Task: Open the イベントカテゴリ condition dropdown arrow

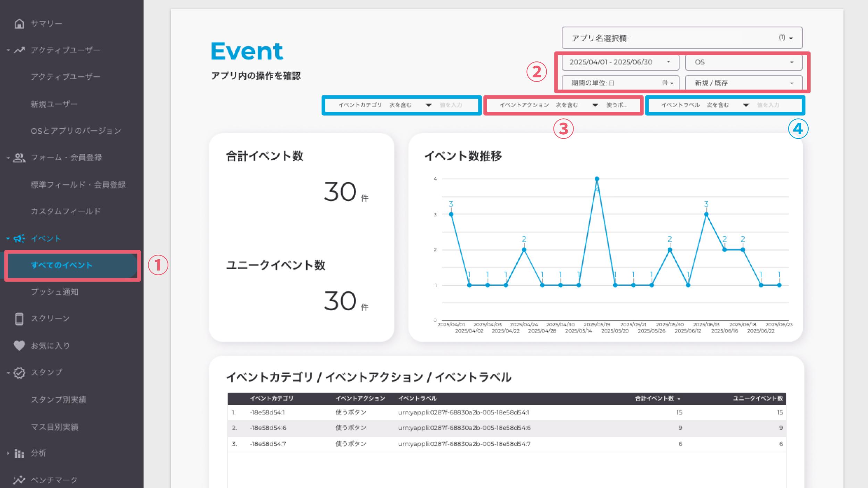Action: coord(428,105)
